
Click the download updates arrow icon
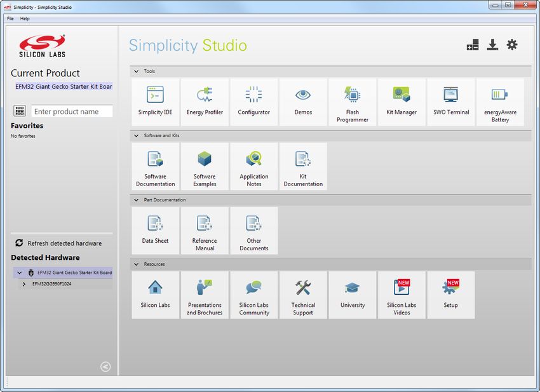(492, 44)
